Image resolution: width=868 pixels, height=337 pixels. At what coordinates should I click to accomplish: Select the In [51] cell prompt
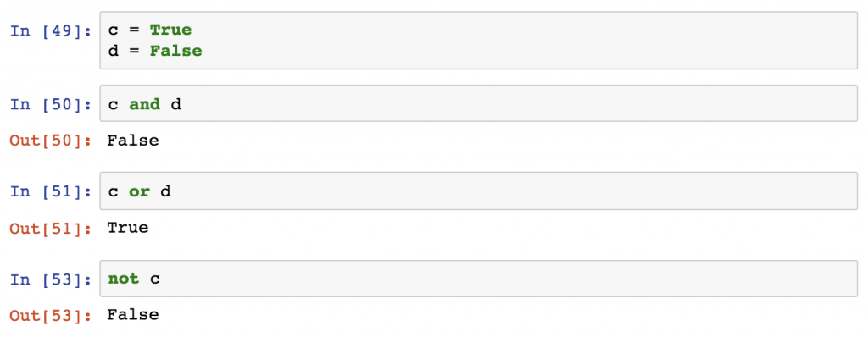(x=51, y=191)
